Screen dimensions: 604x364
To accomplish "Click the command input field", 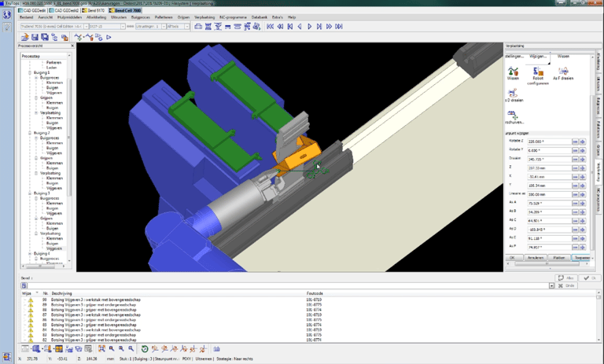I will 288,286.
